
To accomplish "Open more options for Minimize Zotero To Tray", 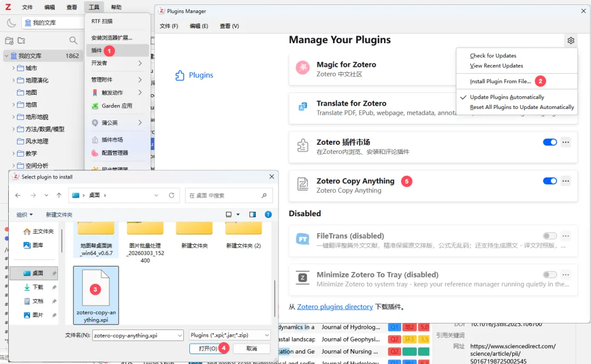I will (565, 275).
